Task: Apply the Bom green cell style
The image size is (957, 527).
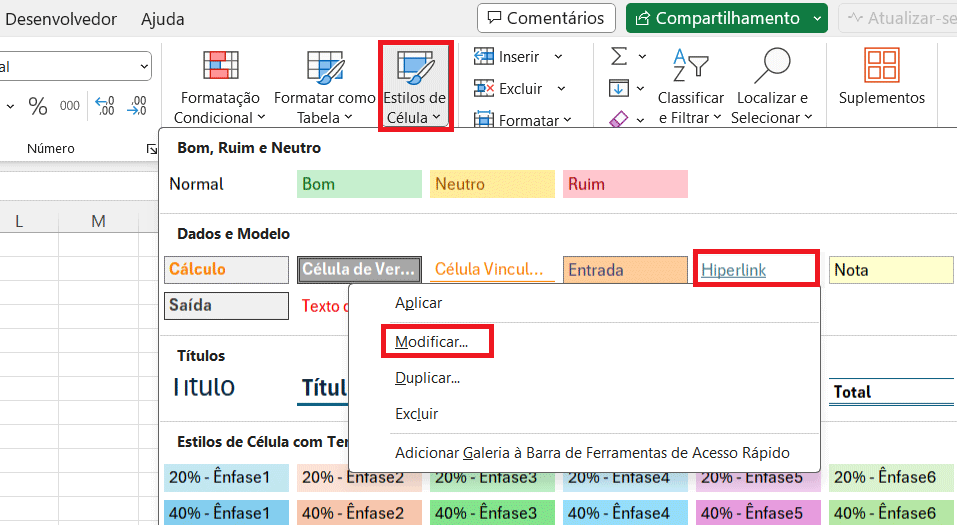Action: [359, 184]
